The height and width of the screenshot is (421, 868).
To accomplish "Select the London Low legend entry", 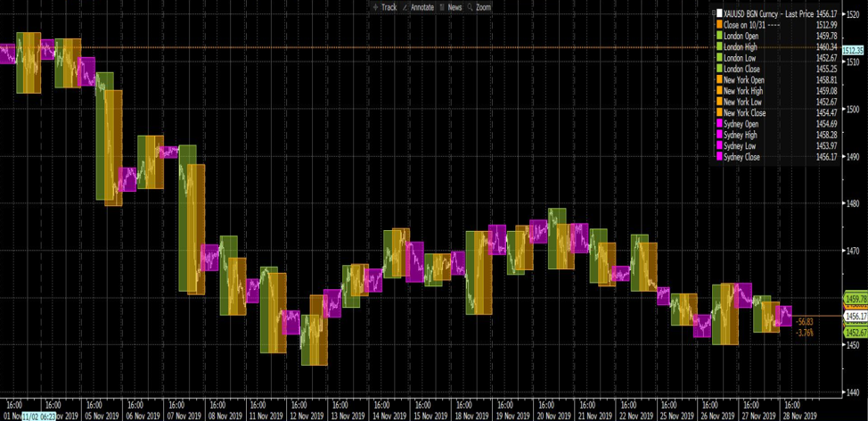I will (741, 58).
